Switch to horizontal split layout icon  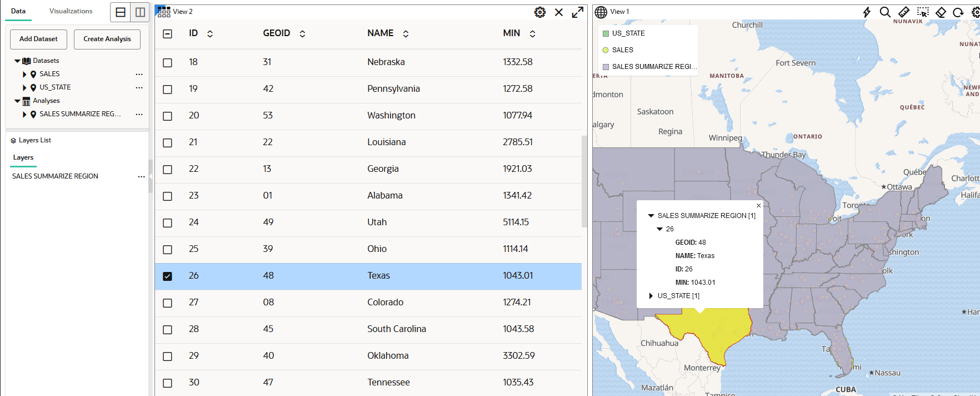[121, 12]
